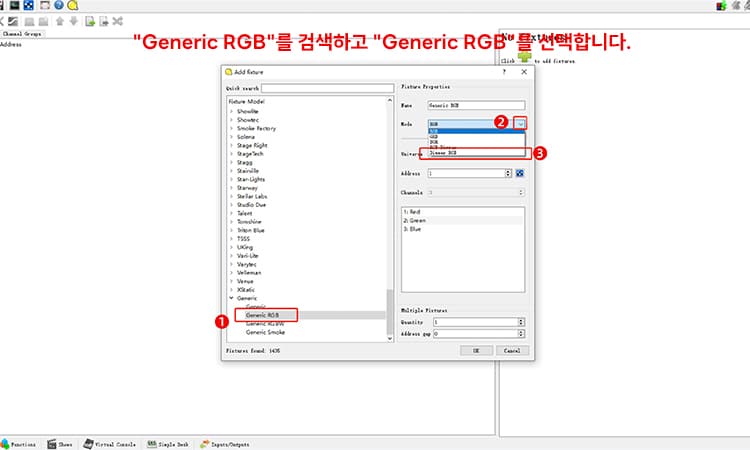
Task: Select XStatic in fixture list
Action: coord(246,290)
